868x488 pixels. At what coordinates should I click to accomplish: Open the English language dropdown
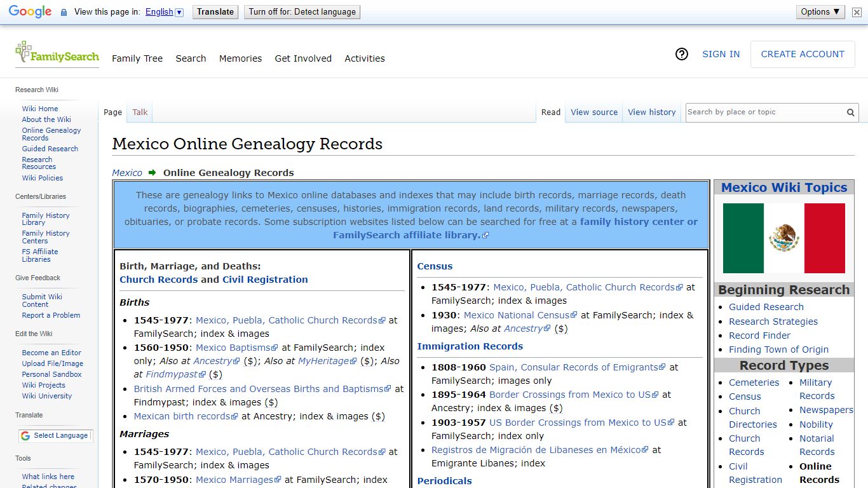[164, 12]
